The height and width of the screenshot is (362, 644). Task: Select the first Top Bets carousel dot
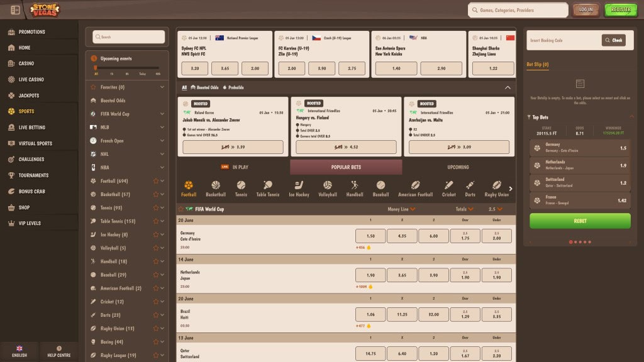click(570, 242)
